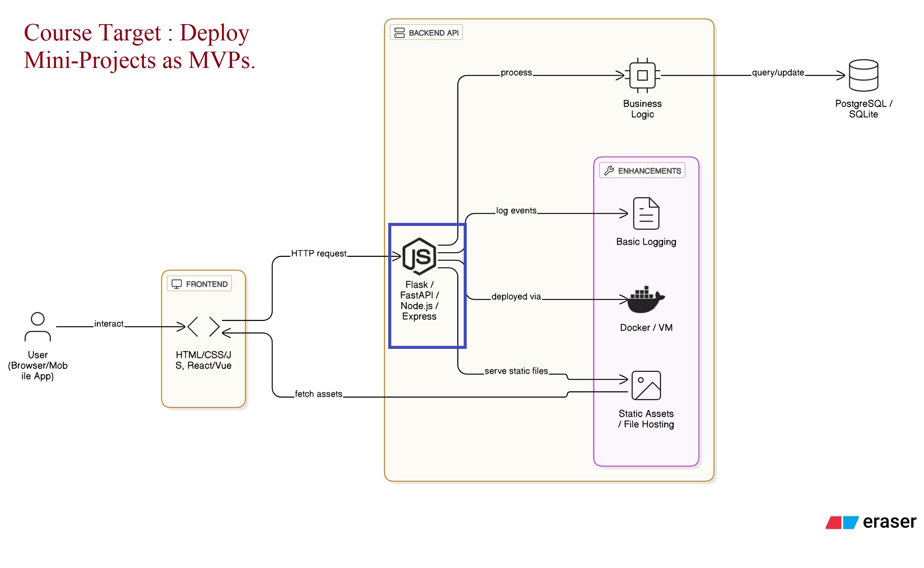Click the 'eraser' wordmark text
Image resolution: width=924 pixels, height=568 pixels.
(x=889, y=522)
